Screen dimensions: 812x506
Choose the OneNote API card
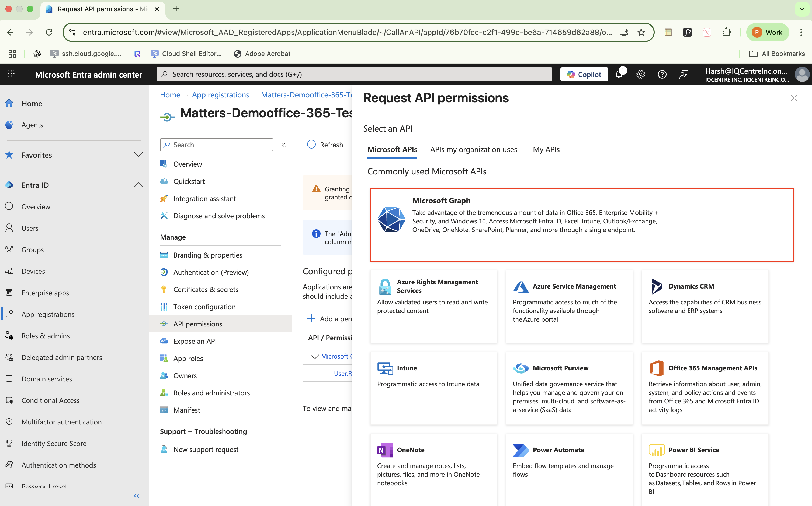[x=433, y=470]
